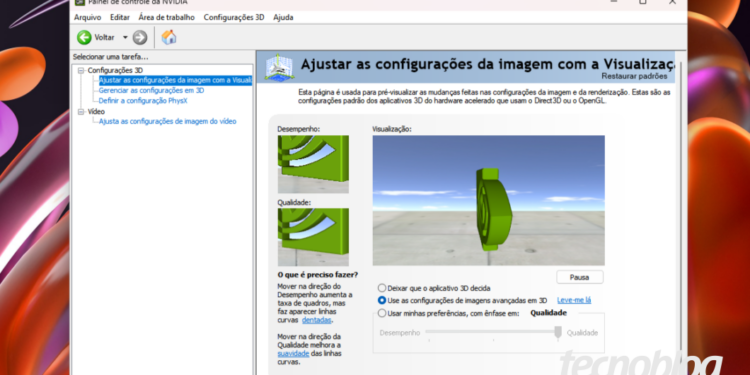Screen dimensions: 750x375
Task: Select Ajusta as configurações de imagem do vídeo
Action: 167,121
